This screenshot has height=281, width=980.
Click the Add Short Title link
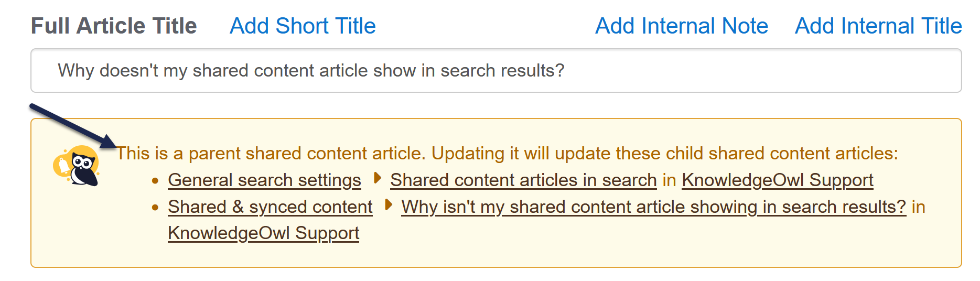point(303,26)
